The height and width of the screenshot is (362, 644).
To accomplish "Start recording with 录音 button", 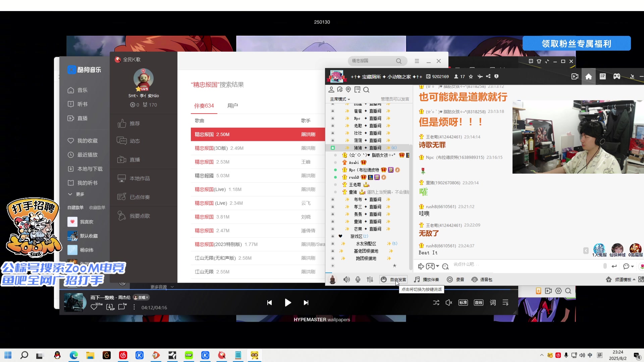I will (x=455, y=280).
